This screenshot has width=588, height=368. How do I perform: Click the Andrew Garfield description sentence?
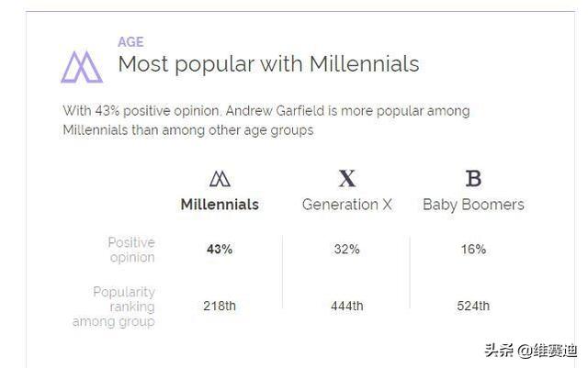tap(266, 120)
